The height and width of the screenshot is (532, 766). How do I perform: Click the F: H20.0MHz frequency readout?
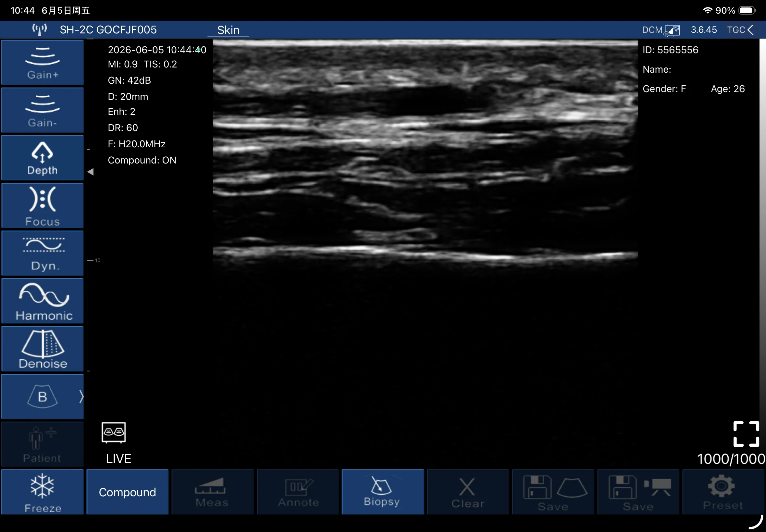tap(137, 144)
